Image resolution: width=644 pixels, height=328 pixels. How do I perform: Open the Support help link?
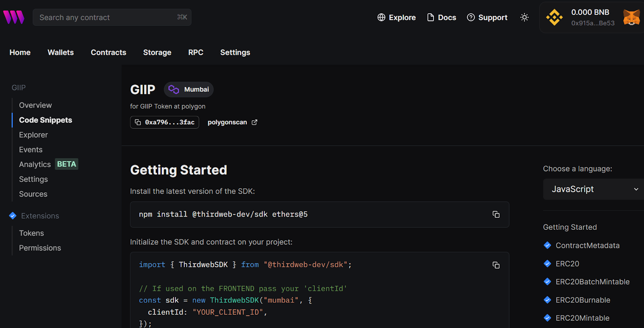487,17
